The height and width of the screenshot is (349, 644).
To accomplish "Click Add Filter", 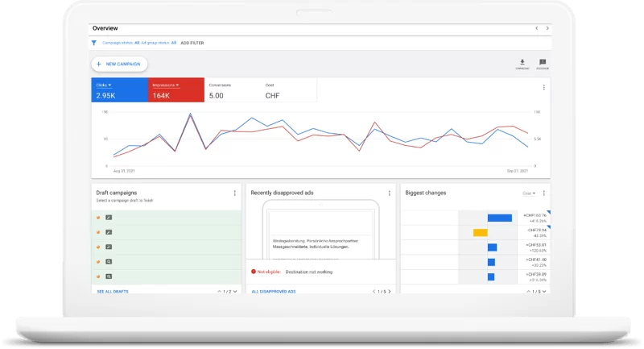I will point(192,43).
